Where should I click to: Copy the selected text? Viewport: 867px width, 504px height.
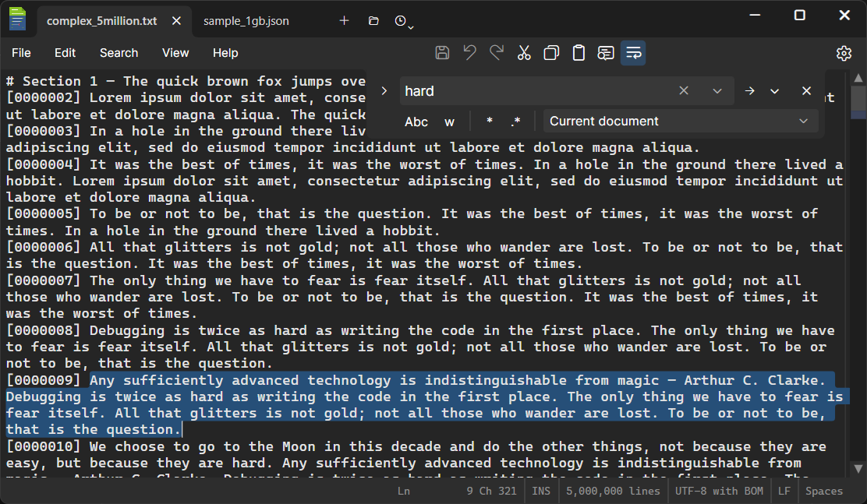pyautogui.click(x=550, y=52)
